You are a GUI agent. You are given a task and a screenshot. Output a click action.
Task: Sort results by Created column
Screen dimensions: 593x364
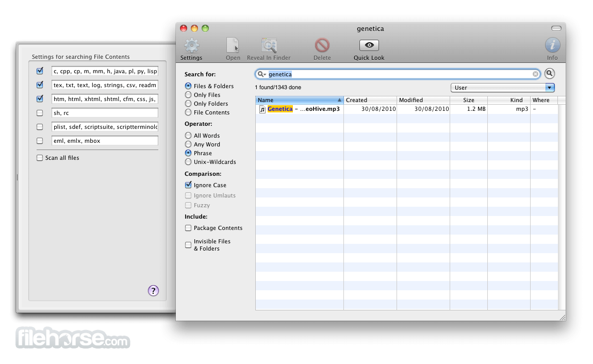click(370, 100)
